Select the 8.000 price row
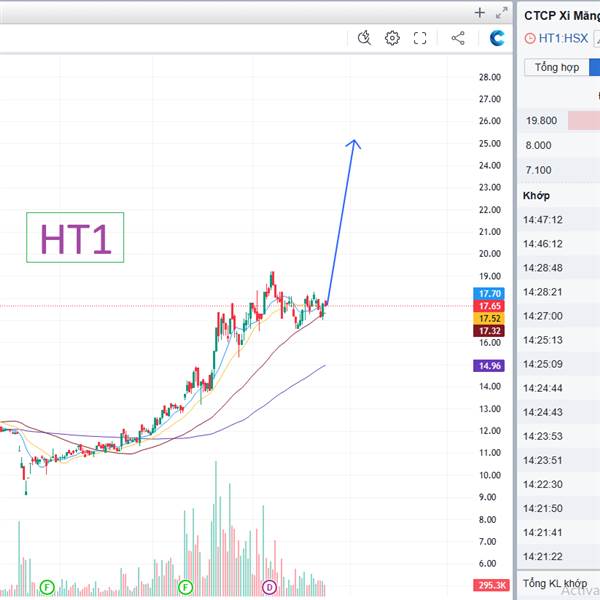The height and width of the screenshot is (600, 600). (559, 145)
